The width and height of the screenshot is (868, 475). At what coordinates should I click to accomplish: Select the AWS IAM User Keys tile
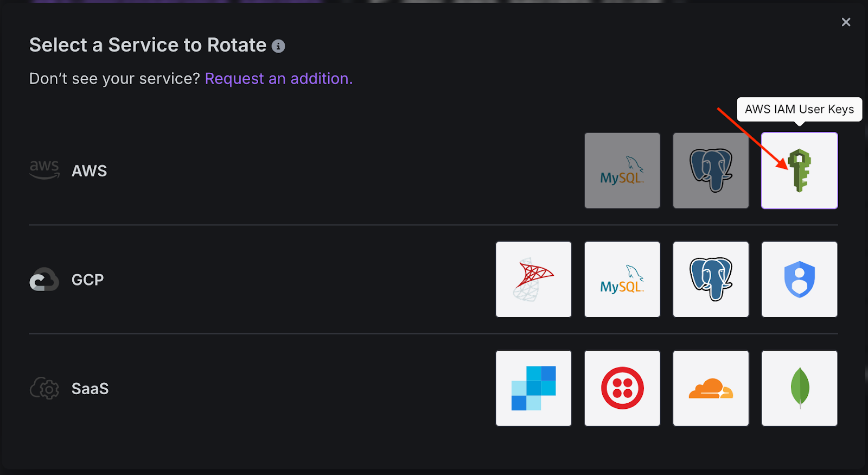tap(799, 170)
